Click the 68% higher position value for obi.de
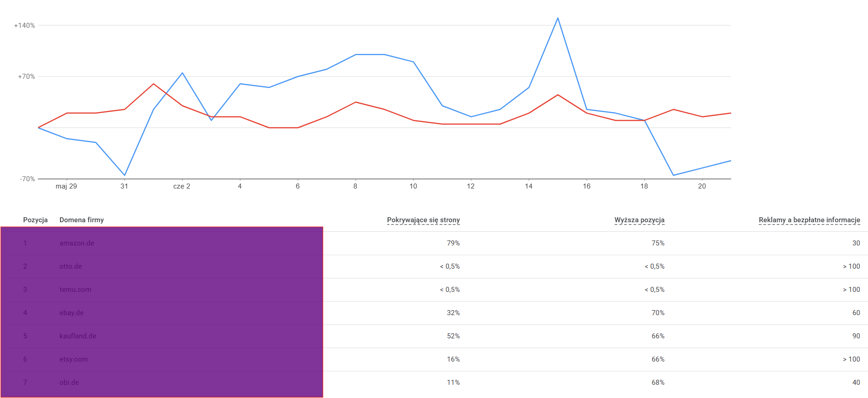The image size is (868, 398). coord(658,383)
